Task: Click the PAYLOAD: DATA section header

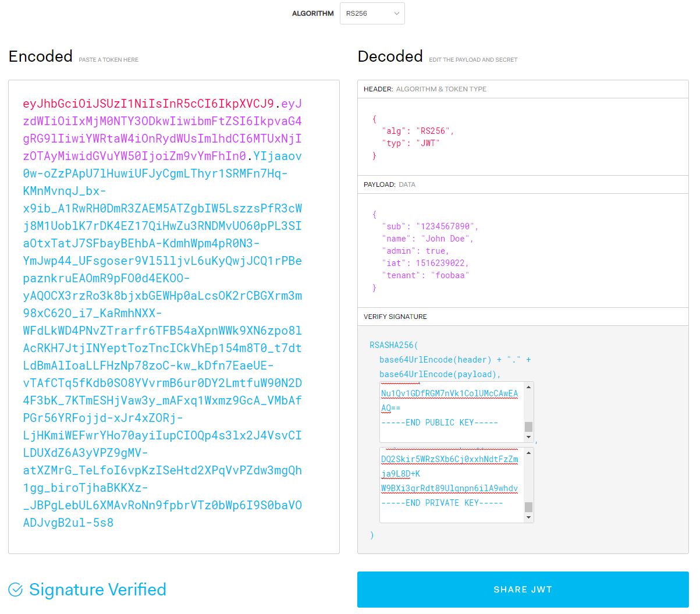Action: [x=389, y=184]
